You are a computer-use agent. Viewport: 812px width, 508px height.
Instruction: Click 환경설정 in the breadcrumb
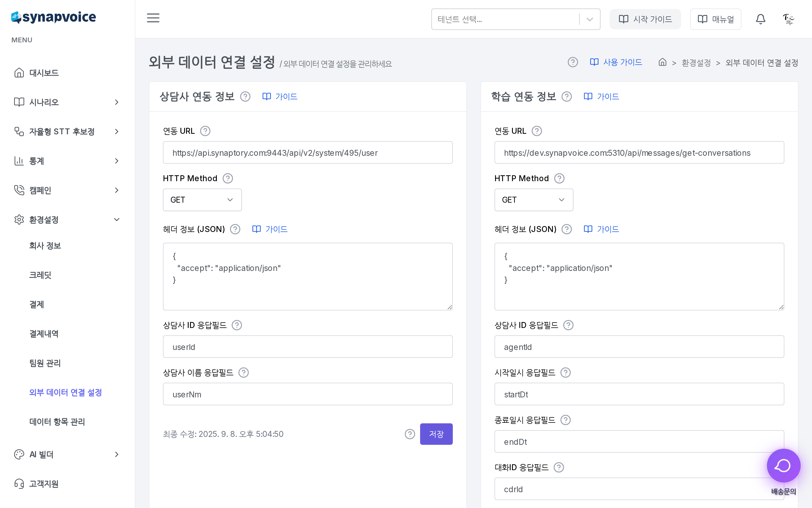(x=696, y=63)
